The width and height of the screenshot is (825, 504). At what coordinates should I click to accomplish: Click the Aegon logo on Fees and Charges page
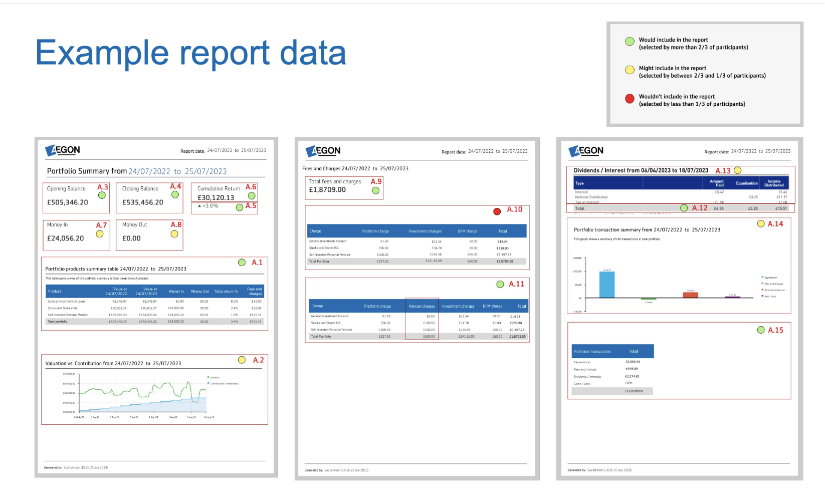323,151
